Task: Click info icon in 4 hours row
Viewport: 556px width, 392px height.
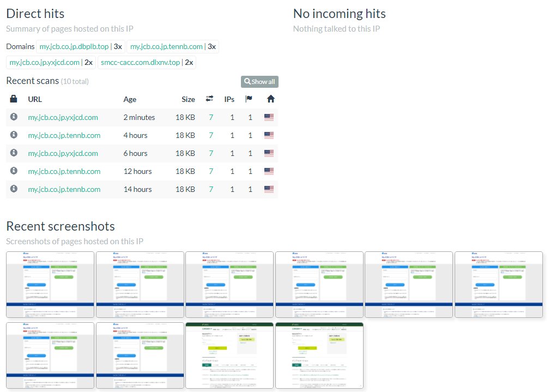Action: tap(14, 135)
